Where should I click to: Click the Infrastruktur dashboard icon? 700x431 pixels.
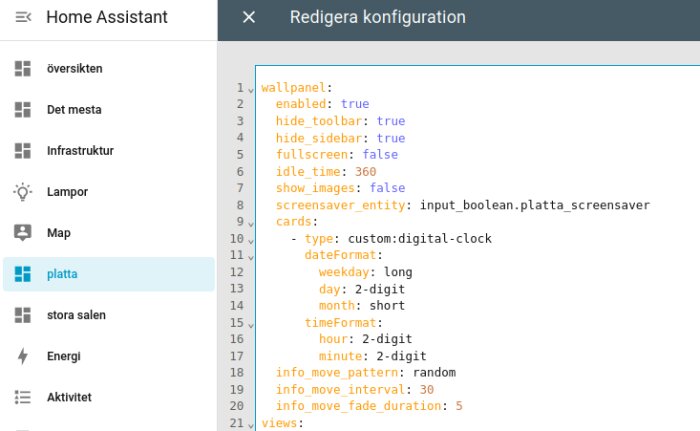[x=23, y=151]
